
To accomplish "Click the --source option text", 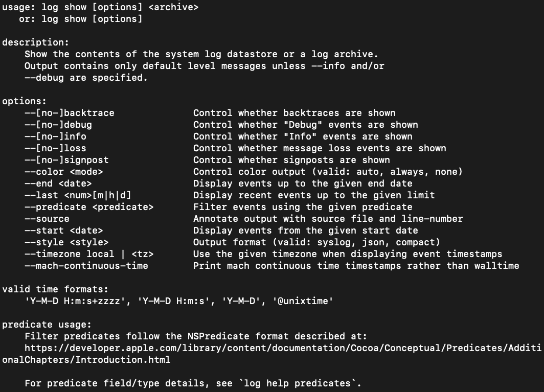I will [x=47, y=219].
